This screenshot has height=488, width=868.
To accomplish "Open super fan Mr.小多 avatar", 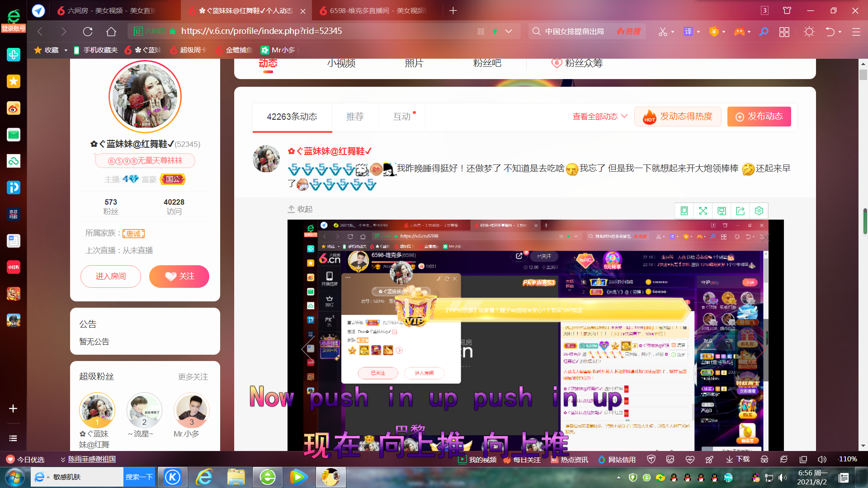I will pyautogui.click(x=192, y=409).
